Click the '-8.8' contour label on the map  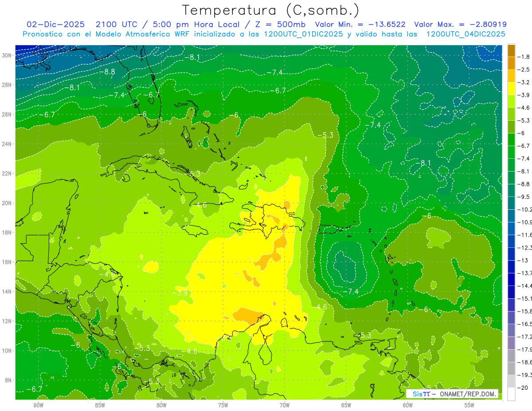pyautogui.click(x=107, y=71)
